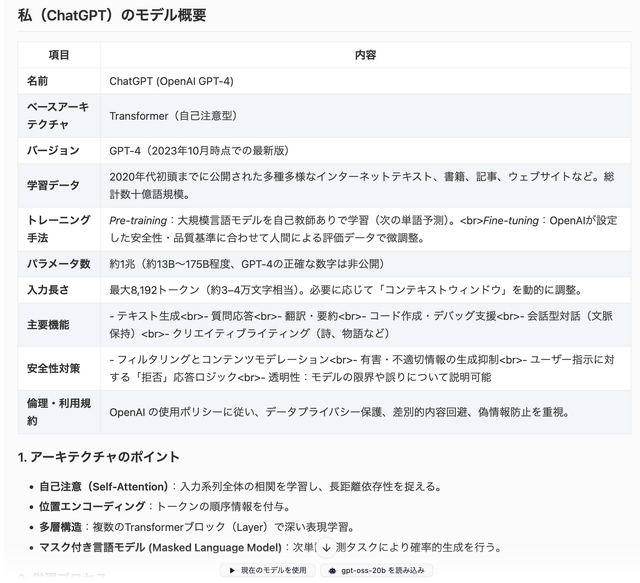Click the cell GPT-4（2023年10月時点での最新版）
This screenshot has height=583, width=640.
pyautogui.click(x=365, y=151)
